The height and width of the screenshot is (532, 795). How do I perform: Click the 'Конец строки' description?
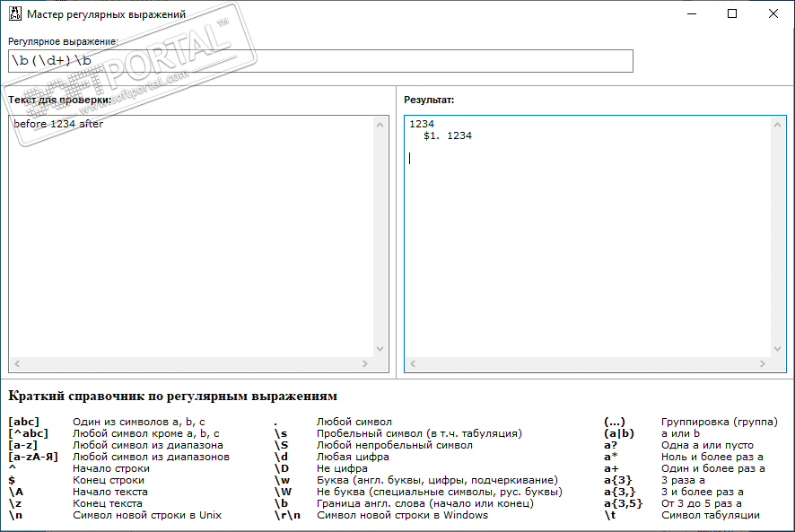point(109,480)
